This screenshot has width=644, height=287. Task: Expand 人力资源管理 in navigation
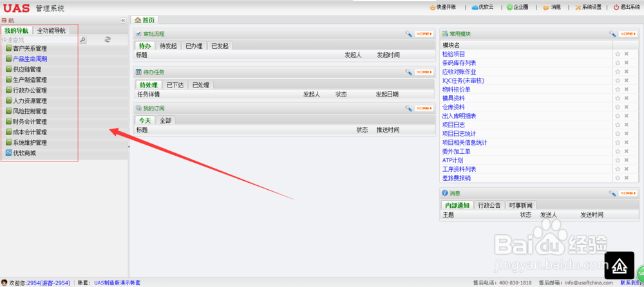pos(30,101)
